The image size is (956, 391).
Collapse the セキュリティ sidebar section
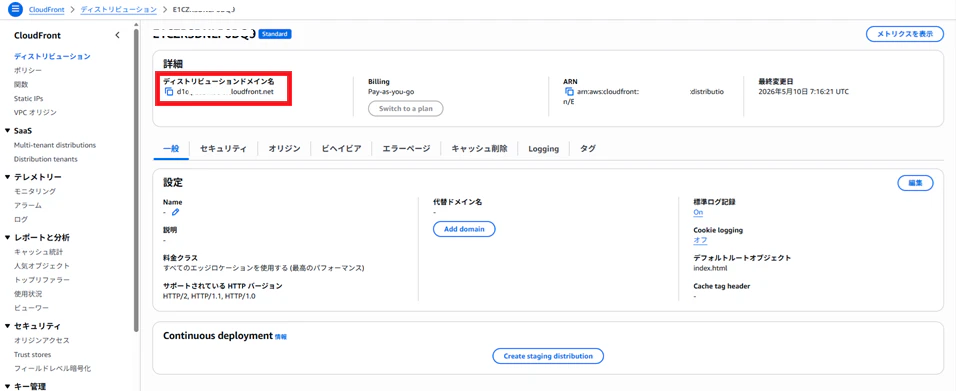[7, 326]
